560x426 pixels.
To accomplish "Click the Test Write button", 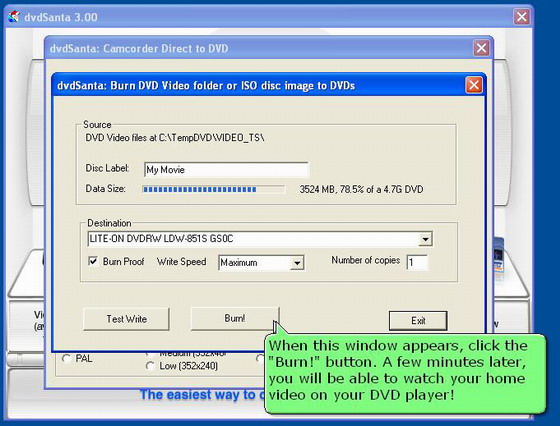I will tap(126, 319).
